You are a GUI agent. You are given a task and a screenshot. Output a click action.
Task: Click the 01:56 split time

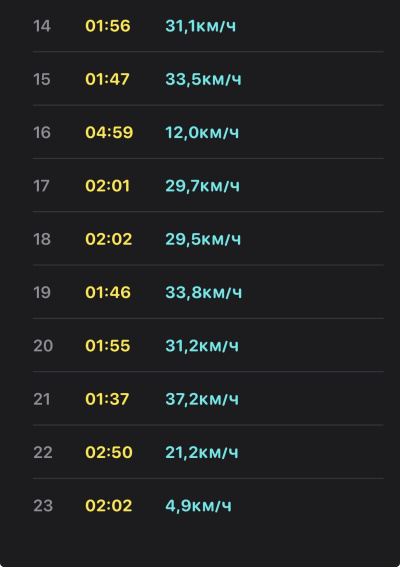tap(108, 26)
